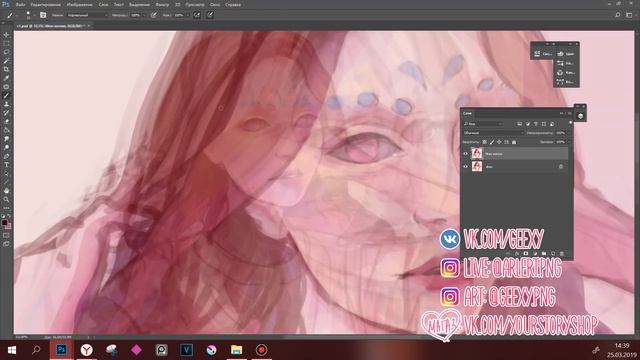640x360 pixels.
Task: Select the Smudge tool
Action: coord(6,139)
